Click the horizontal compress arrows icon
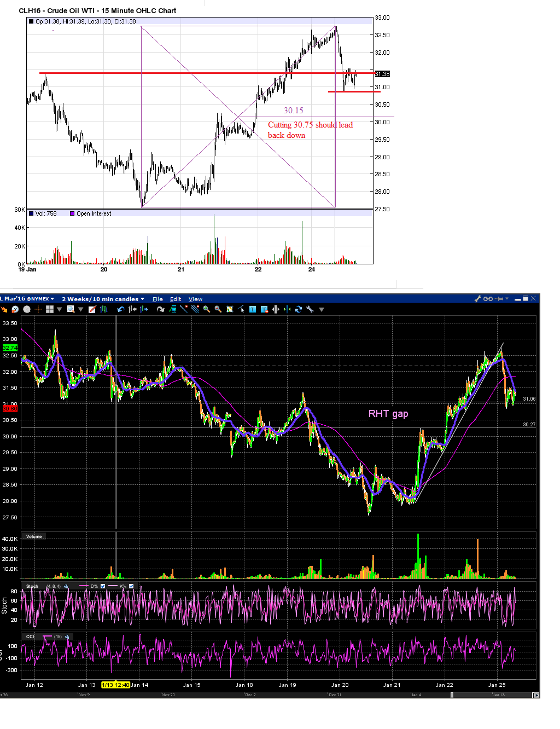 coord(287,309)
